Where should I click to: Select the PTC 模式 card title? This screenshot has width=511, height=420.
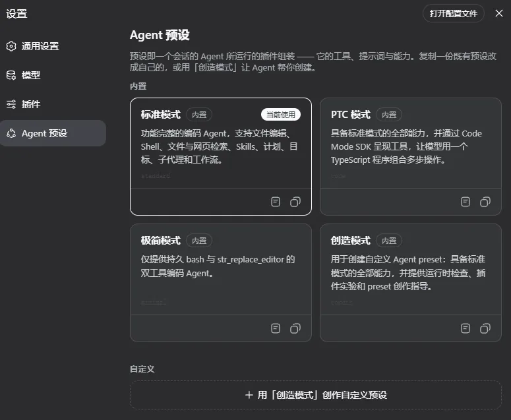click(351, 114)
